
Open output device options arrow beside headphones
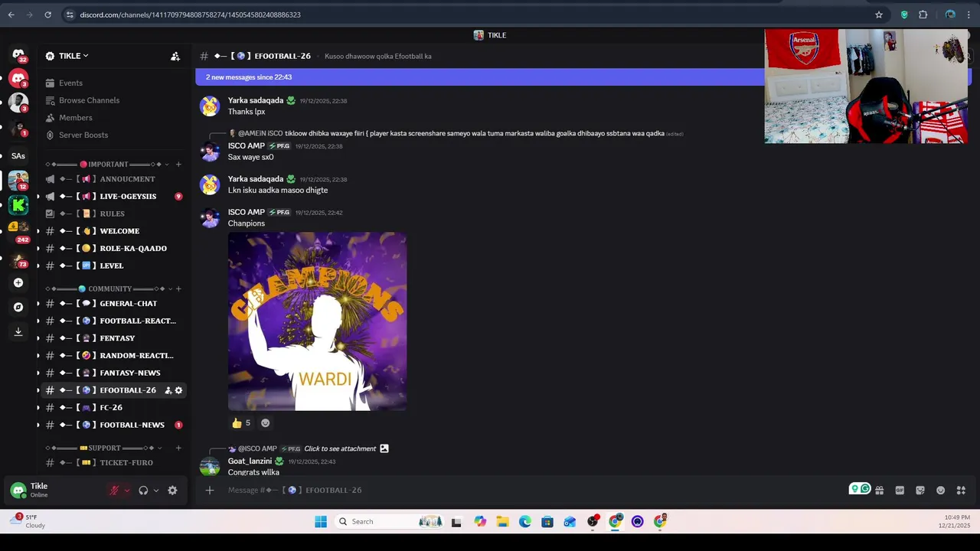click(x=156, y=491)
